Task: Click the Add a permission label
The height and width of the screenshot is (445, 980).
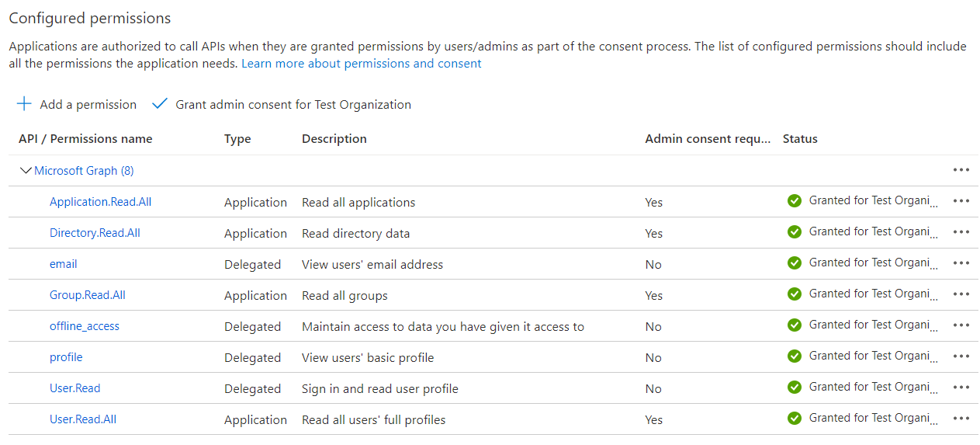Action: (x=88, y=104)
